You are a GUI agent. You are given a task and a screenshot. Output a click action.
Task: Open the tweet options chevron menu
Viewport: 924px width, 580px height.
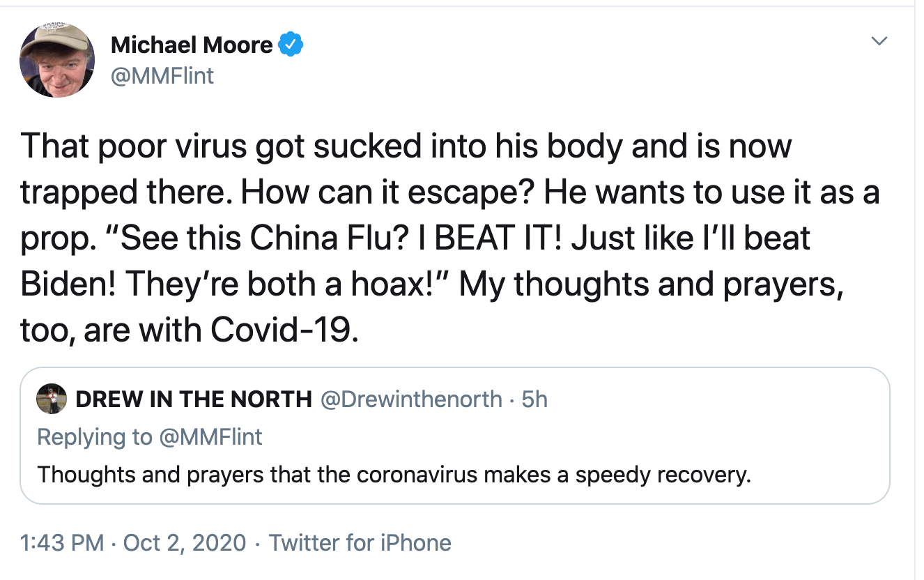coord(880,42)
